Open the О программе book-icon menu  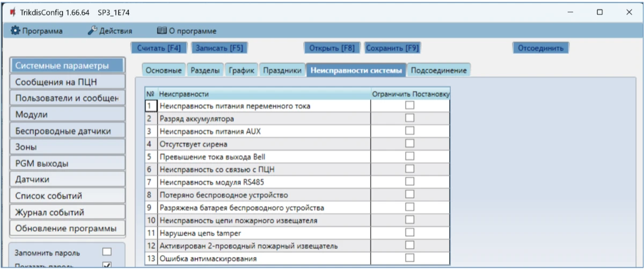(186, 31)
